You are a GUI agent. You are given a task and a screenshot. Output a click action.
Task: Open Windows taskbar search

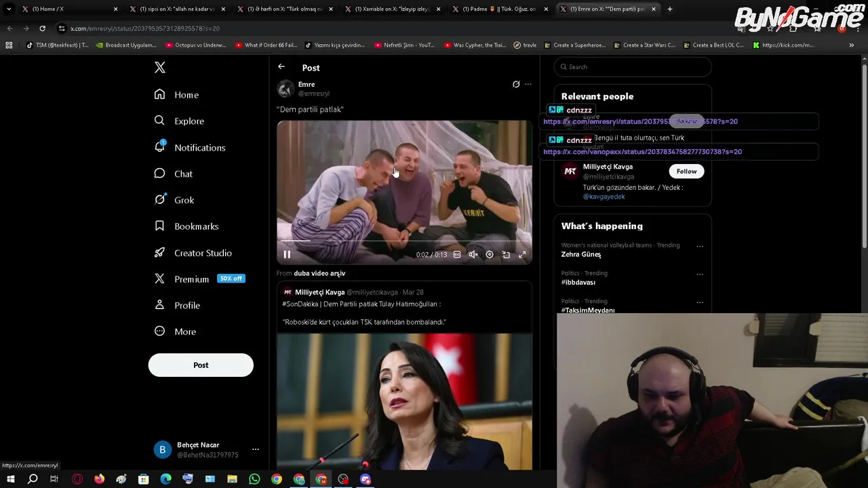click(33, 479)
